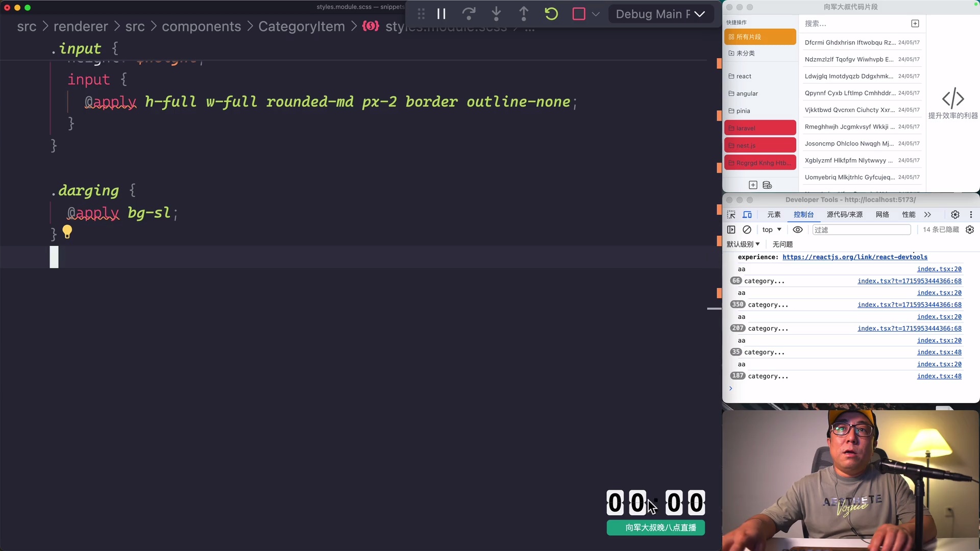This screenshot has width=980, height=551.
Task: Click Step Over in the debug toolbar
Action: click(x=469, y=14)
